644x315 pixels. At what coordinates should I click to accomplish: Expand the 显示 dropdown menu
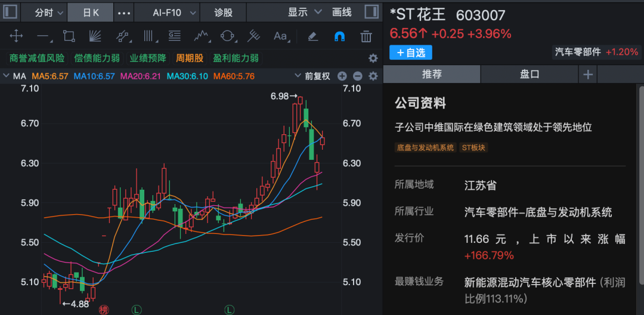[304, 12]
